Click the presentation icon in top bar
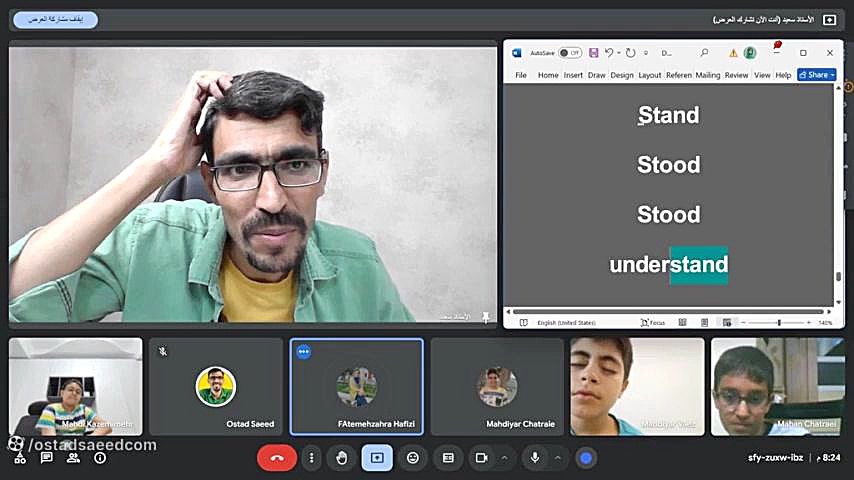This screenshot has height=480, width=854. click(x=829, y=20)
